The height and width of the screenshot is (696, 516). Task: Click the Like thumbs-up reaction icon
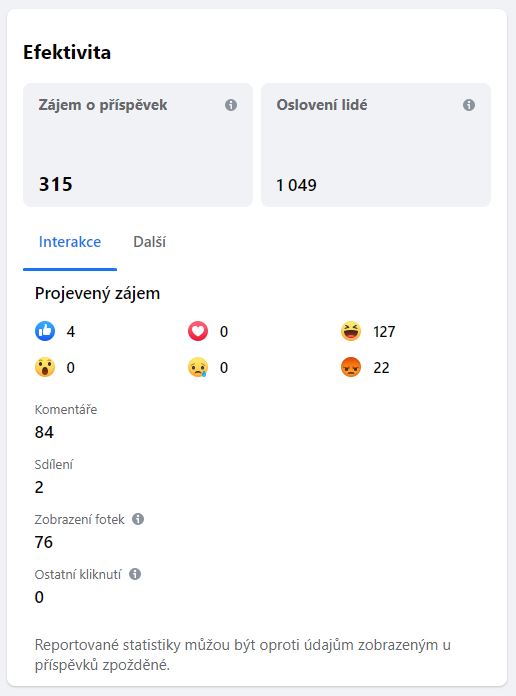click(x=45, y=331)
